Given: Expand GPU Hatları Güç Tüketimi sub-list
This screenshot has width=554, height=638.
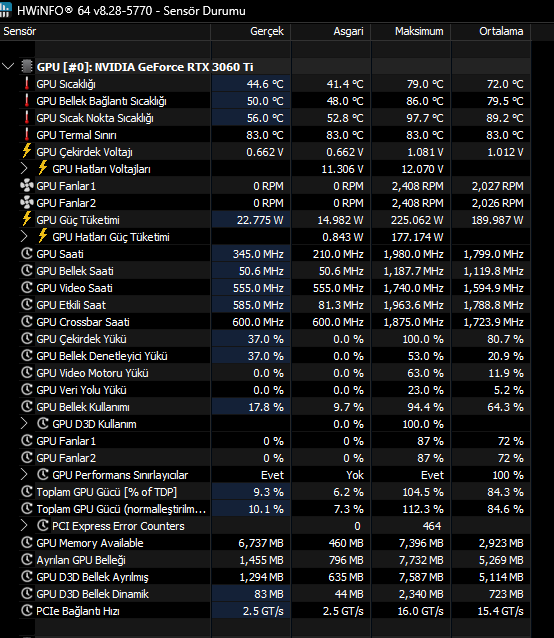Looking at the screenshot, I should pyautogui.click(x=24, y=236).
